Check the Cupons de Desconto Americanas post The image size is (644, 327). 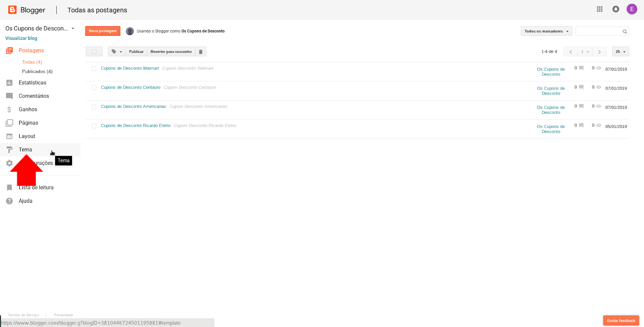click(x=94, y=107)
